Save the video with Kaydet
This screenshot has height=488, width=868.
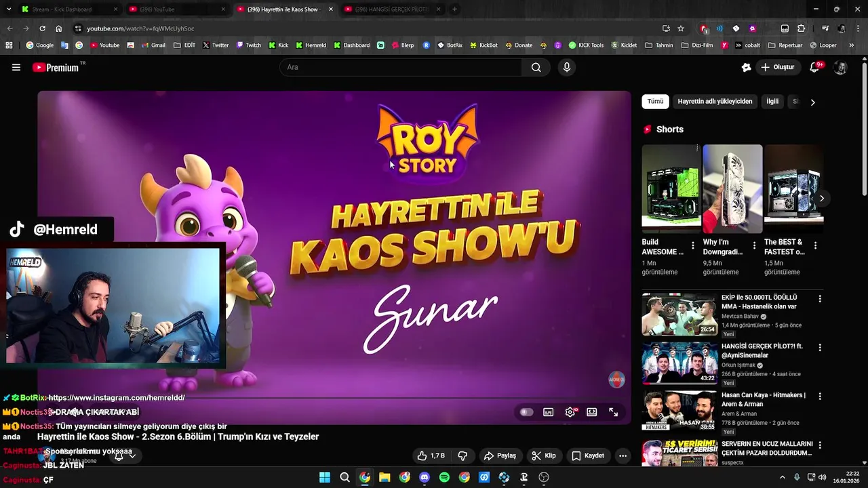[x=587, y=455]
